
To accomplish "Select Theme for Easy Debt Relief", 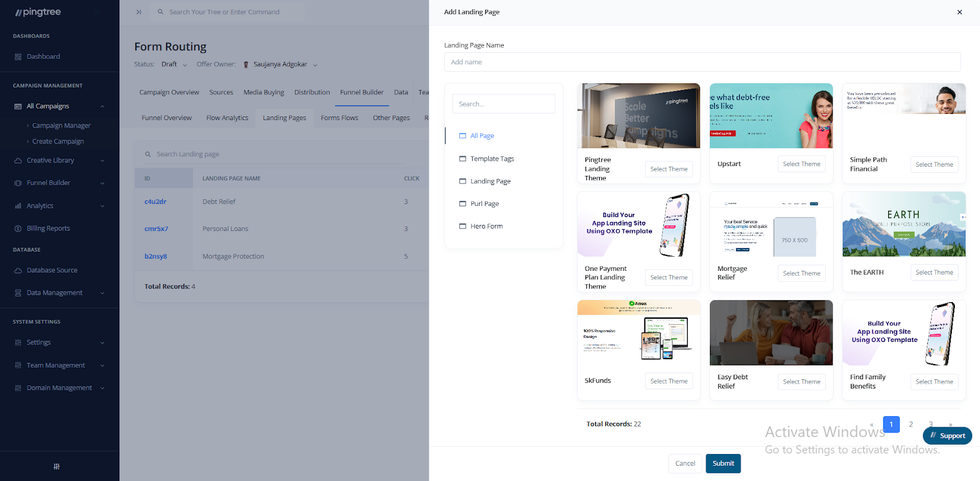I will (801, 382).
